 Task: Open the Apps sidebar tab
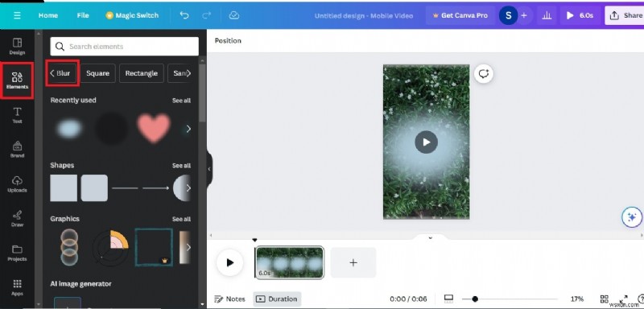tap(17, 287)
